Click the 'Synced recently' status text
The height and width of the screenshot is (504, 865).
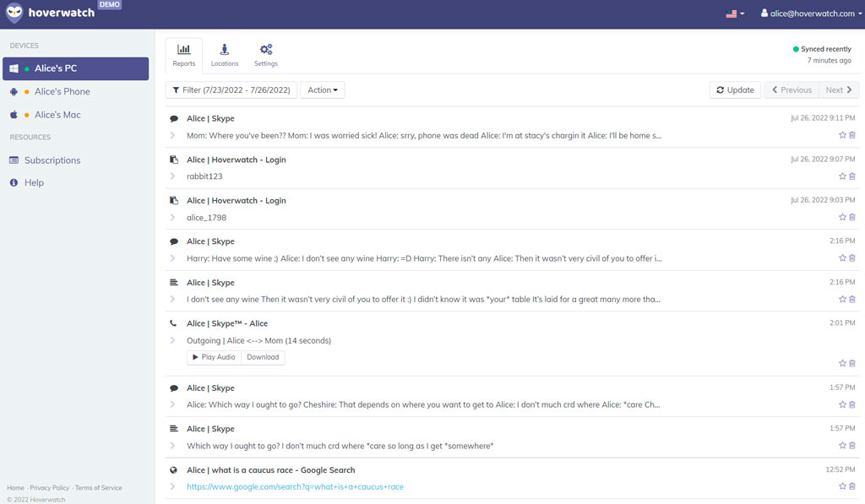(x=826, y=49)
